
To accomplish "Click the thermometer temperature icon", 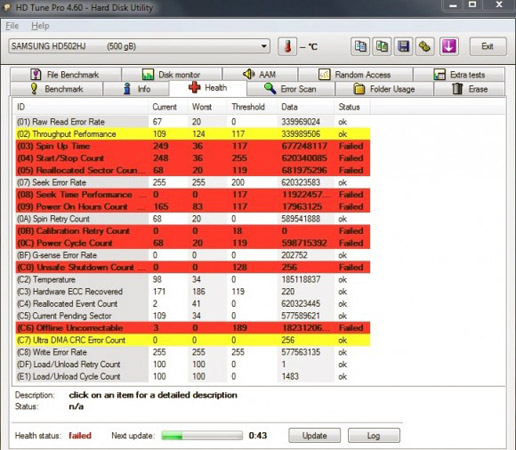I will click(287, 46).
